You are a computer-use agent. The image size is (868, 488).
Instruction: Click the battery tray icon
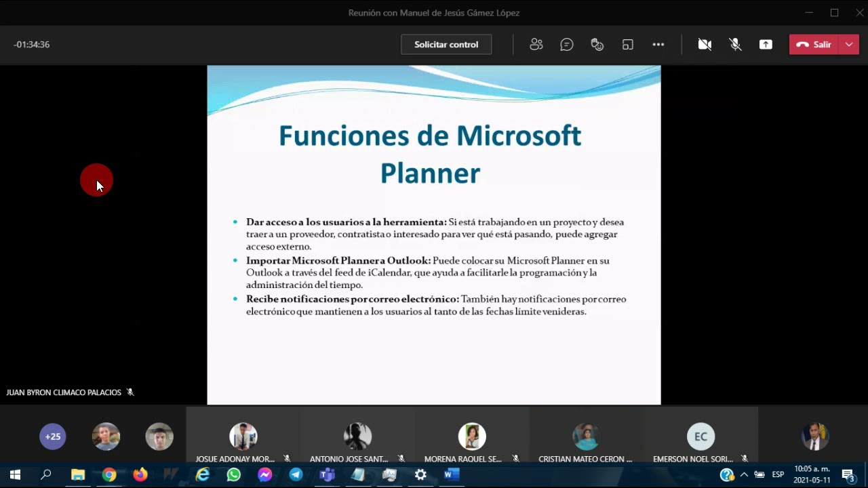759,475
